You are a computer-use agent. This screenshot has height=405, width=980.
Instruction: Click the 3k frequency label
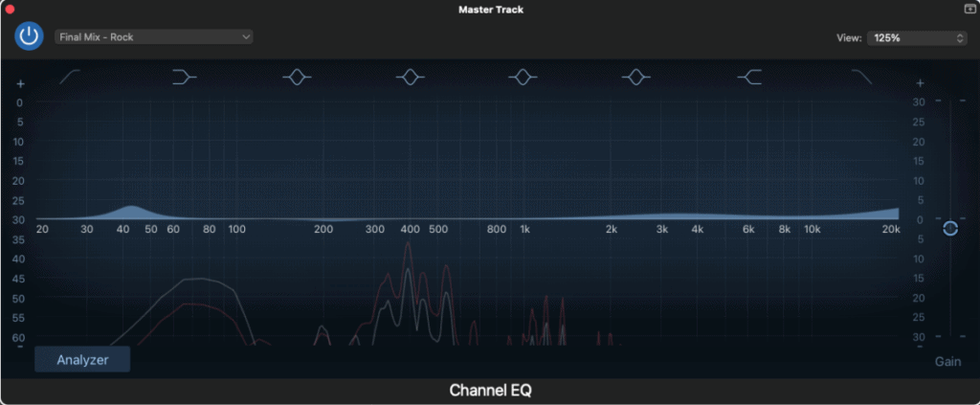point(662,230)
